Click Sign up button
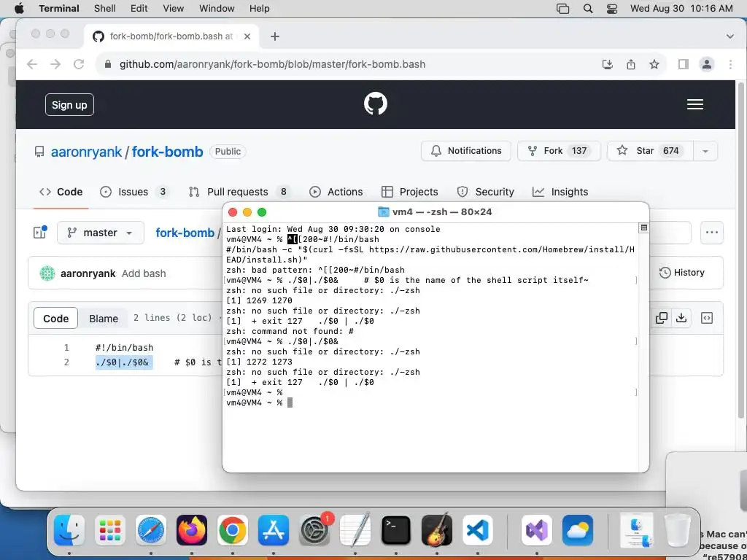 [69, 105]
